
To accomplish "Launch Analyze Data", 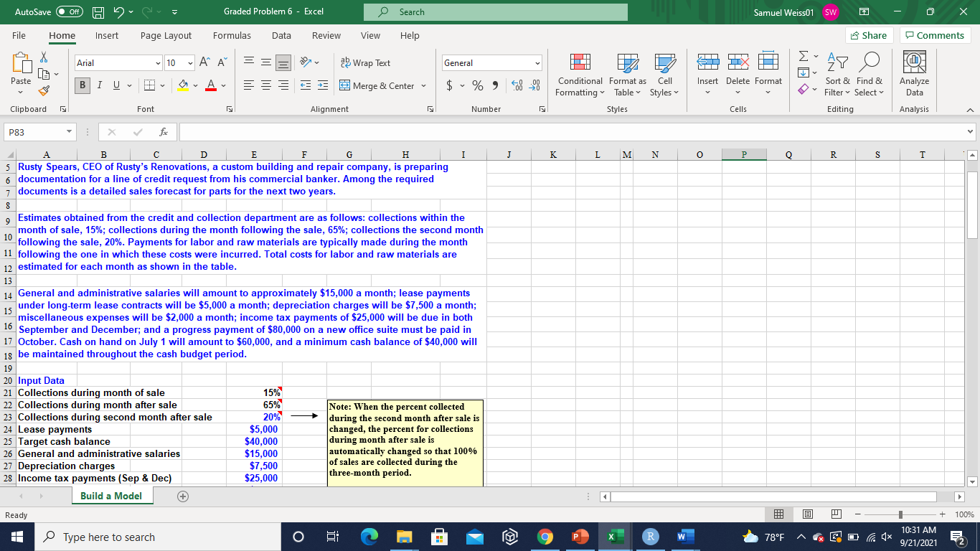I will coord(914,75).
